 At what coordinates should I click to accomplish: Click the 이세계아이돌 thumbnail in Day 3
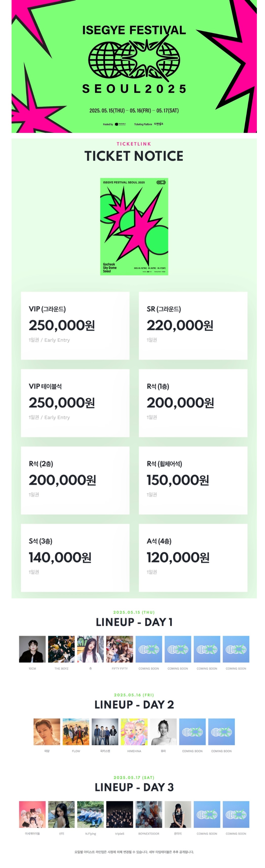(x=32, y=814)
